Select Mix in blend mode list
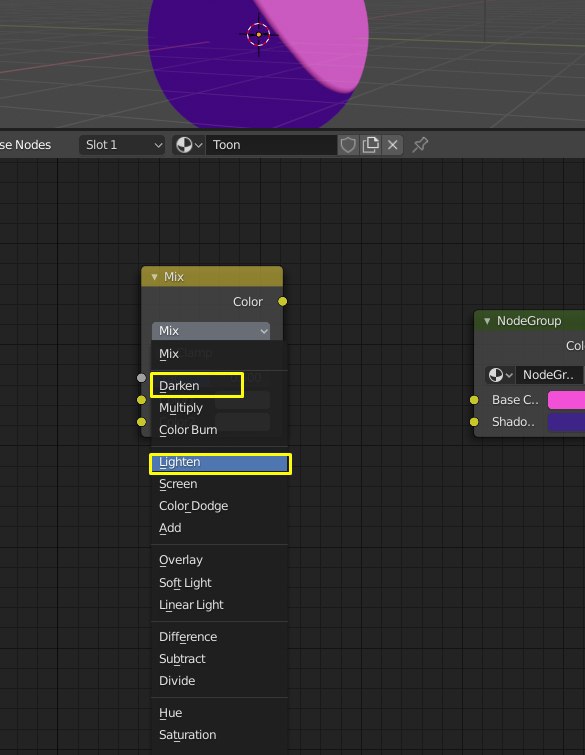 (220, 354)
